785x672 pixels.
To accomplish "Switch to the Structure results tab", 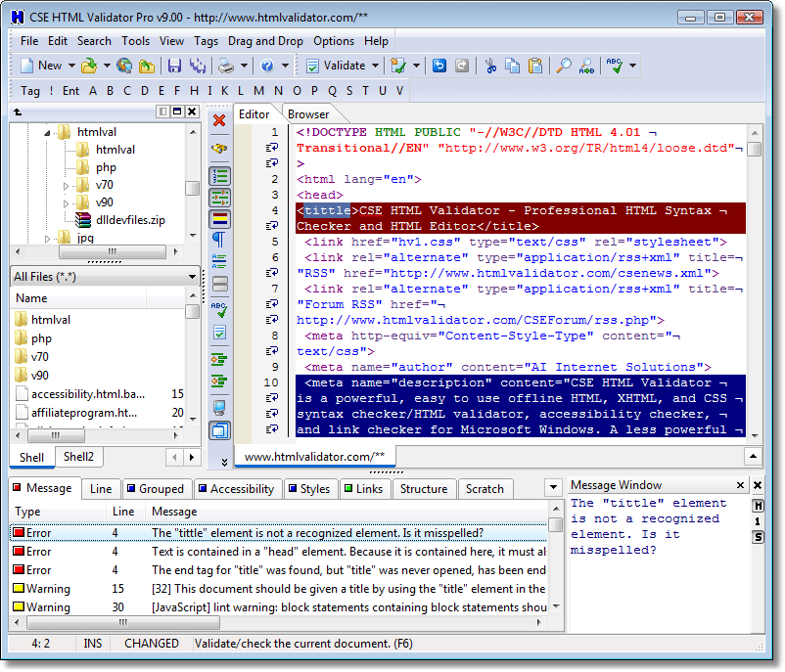I will coord(424,489).
